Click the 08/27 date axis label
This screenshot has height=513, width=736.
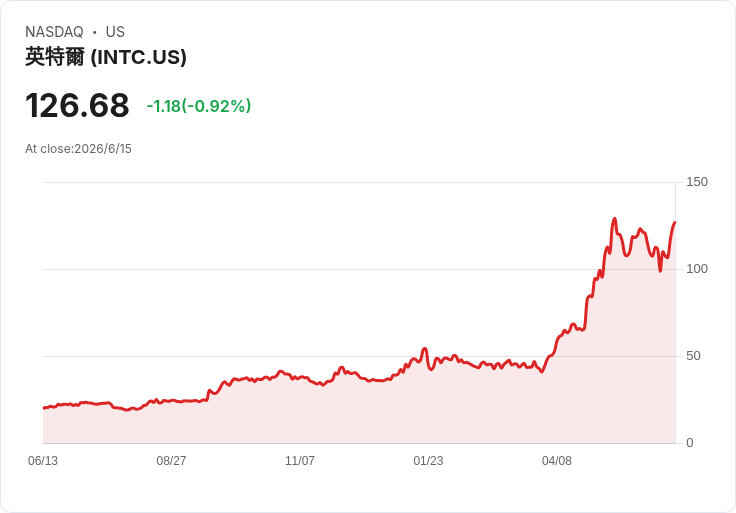point(171,461)
